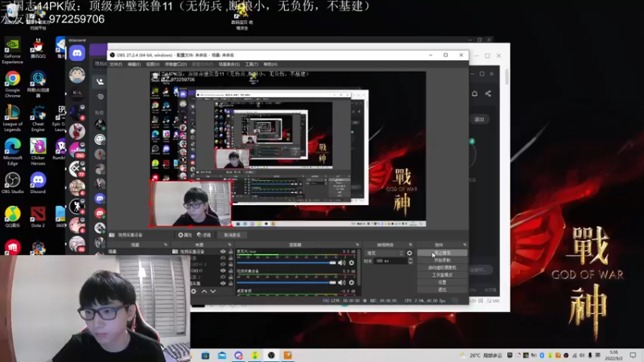Pop out the 来源 dock panel
This screenshot has height=362, width=644.
[229, 245]
